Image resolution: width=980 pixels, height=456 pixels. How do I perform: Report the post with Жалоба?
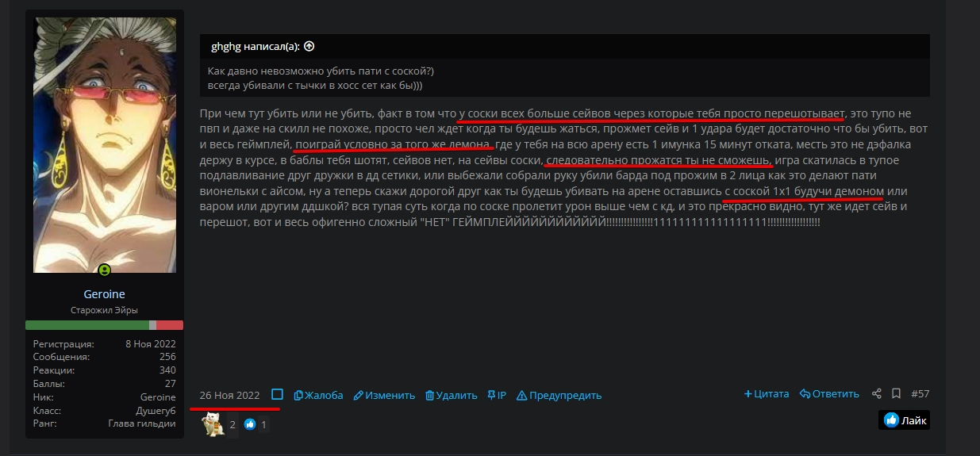point(318,395)
